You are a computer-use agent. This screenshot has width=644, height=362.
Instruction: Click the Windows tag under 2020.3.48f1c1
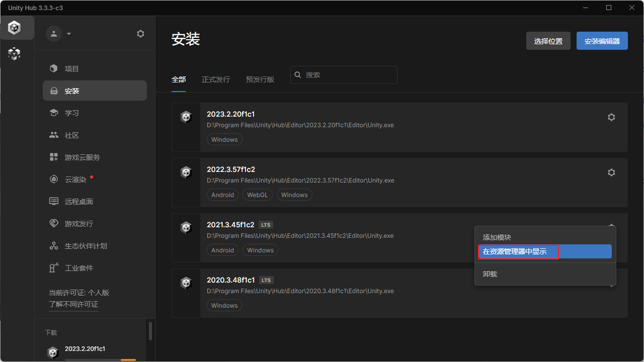pyautogui.click(x=224, y=306)
